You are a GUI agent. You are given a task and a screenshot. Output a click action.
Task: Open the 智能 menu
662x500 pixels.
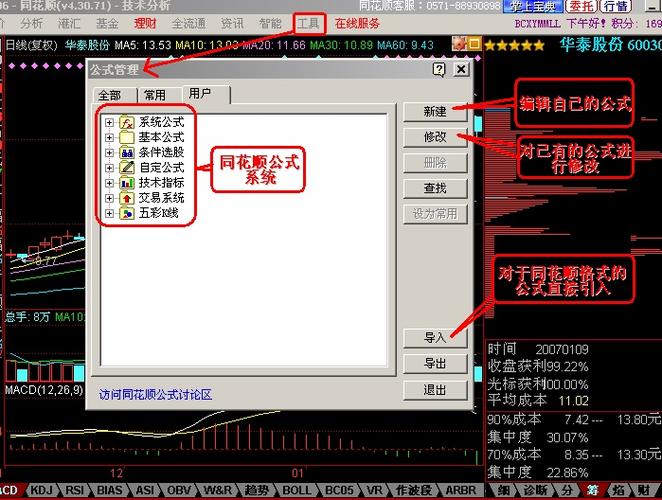[270, 23]
